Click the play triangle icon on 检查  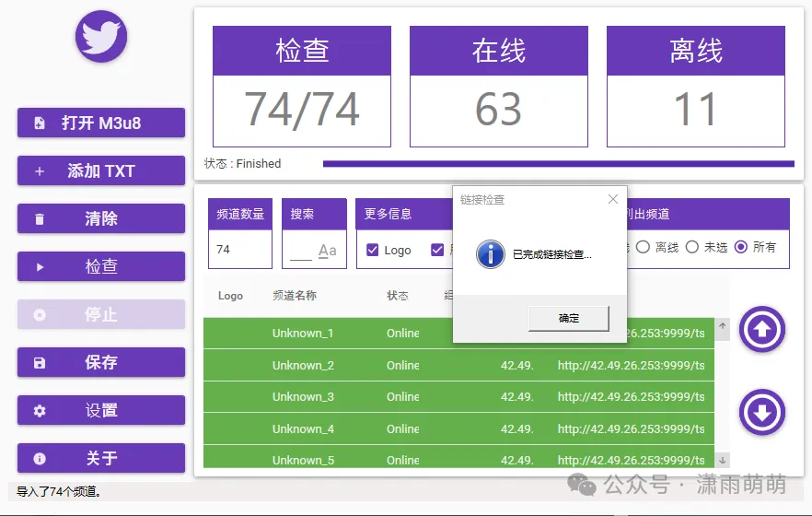pos(40,267)
